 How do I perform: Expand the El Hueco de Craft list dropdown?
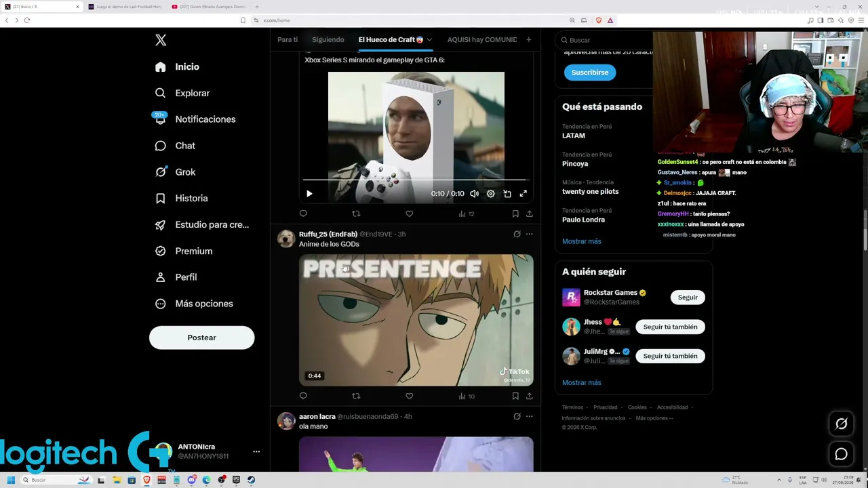pos(429,40)
